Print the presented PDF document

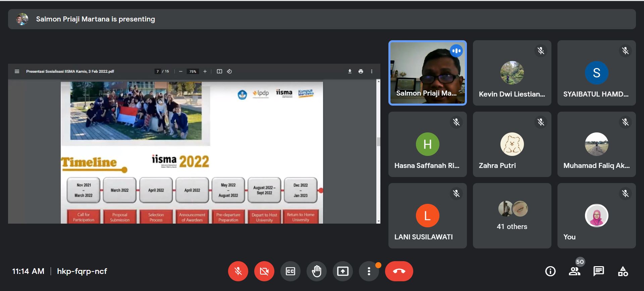click(x=361, y=71)
